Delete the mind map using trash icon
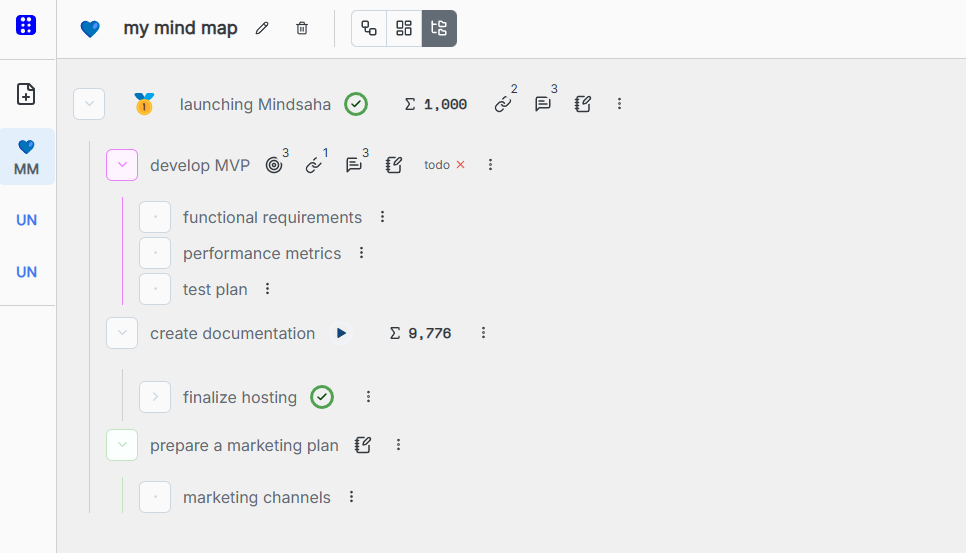 point(302,29)
